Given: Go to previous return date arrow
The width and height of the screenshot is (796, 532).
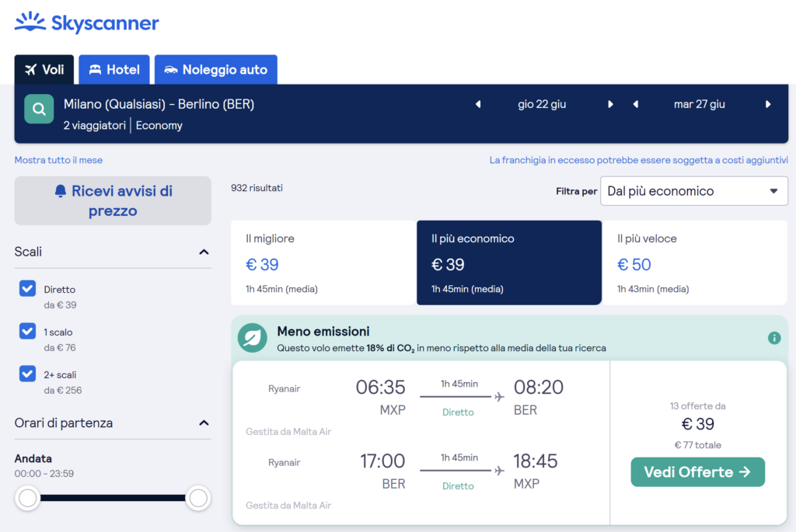Looking at the screenshot, I should click(636, 104).
